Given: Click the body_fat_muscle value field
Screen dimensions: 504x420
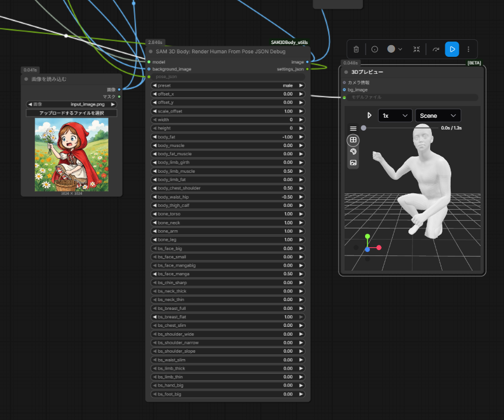Looking at the screenshot, I should [x=227, y=153].
